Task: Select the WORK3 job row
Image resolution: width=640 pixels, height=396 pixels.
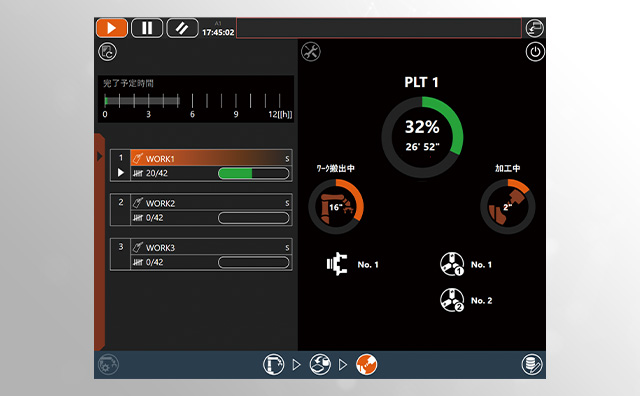Action: click(x=201, y=254)
